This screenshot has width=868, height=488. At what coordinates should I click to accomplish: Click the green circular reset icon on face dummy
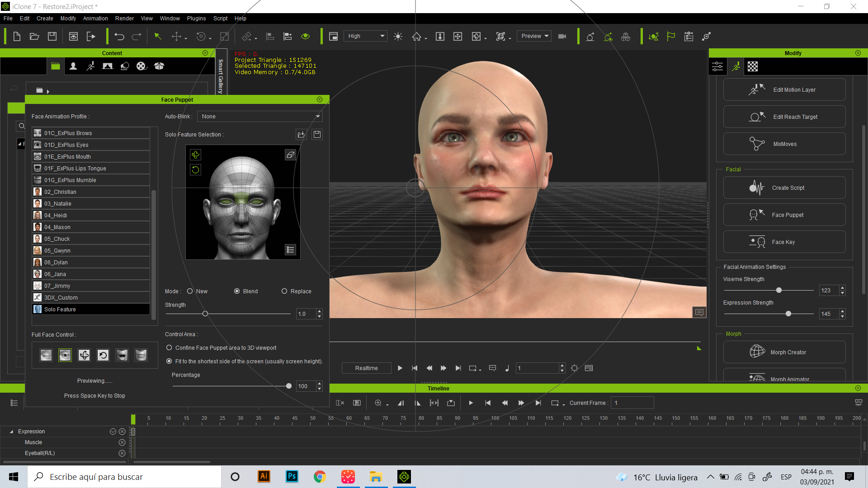(195, 170)
